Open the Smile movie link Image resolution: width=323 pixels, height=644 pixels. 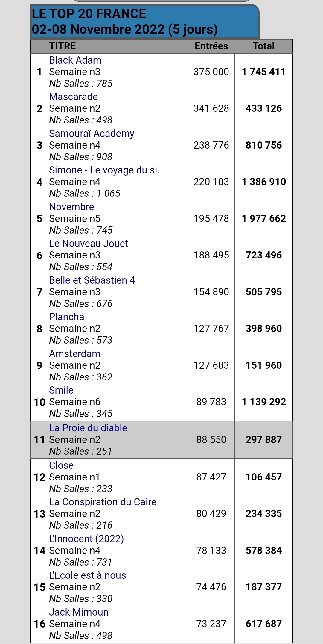[x=61, y=390]
